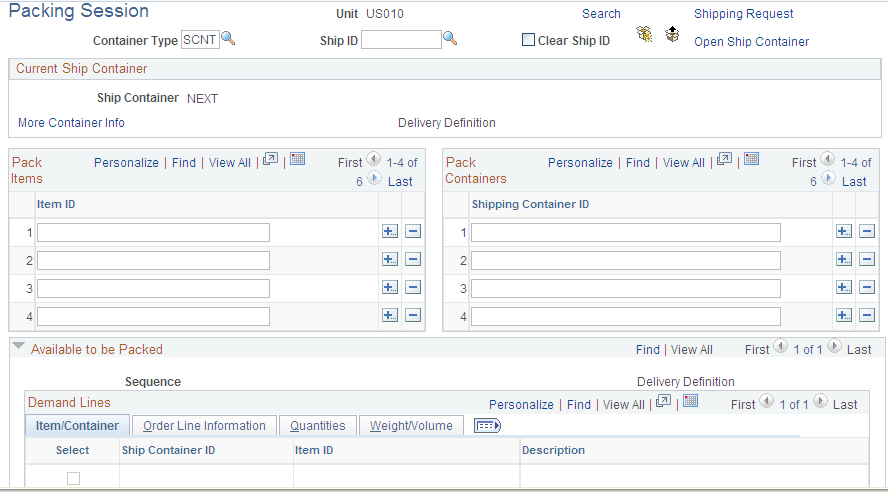The width and height of the screenshot is (888, 492).
Task: Click Shipping Container ID field in row 4
Action: coord(626,316)
